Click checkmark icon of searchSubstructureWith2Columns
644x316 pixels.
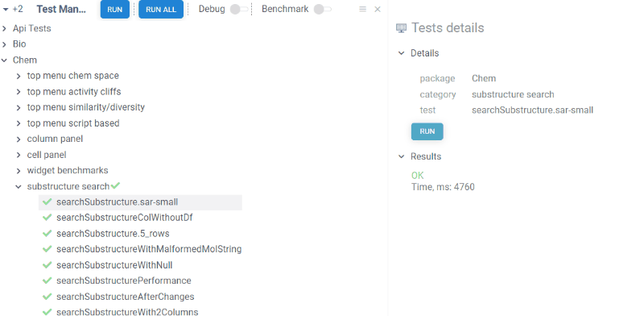(x=47, y=312)
